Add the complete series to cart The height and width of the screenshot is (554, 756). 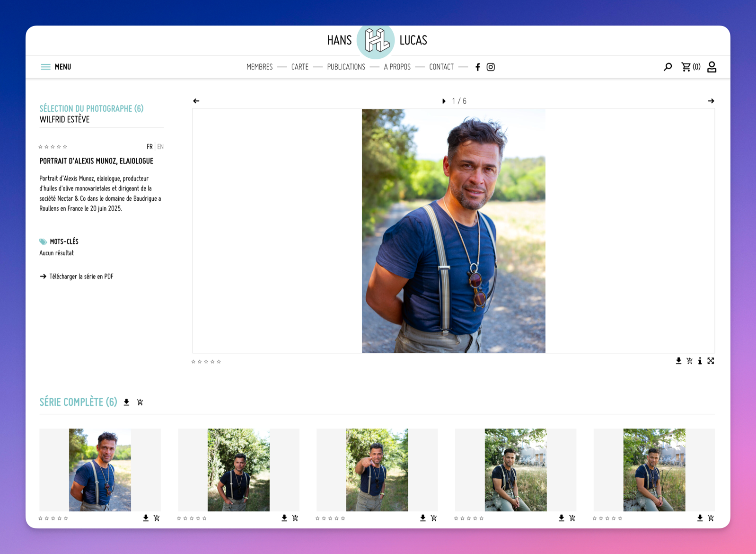140,402
